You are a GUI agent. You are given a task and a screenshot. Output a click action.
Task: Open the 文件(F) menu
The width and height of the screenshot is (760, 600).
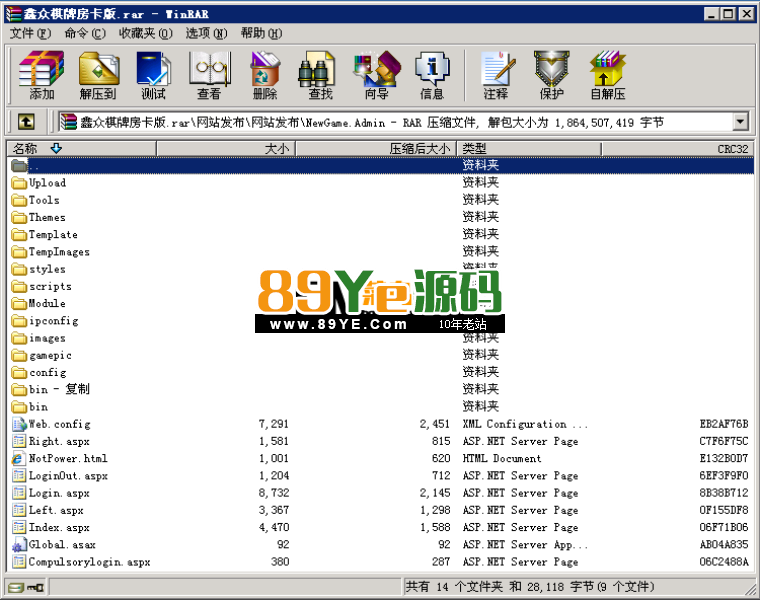30,33
